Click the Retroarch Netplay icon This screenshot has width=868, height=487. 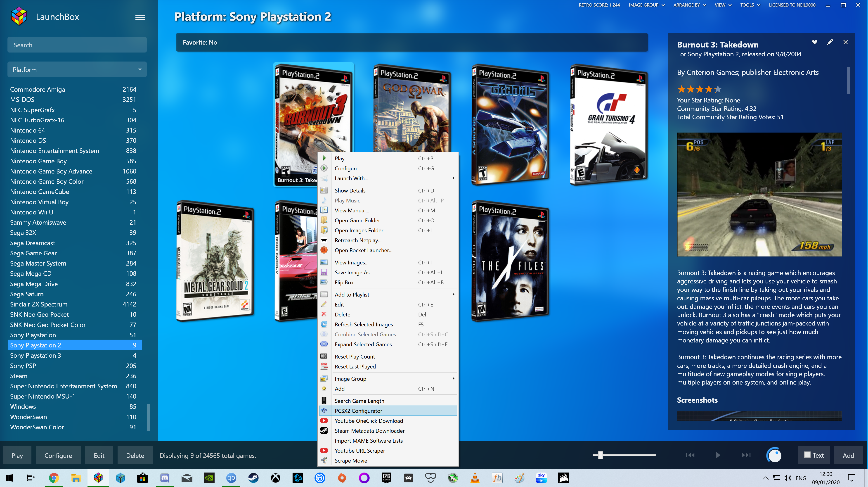tap(324, 240)
